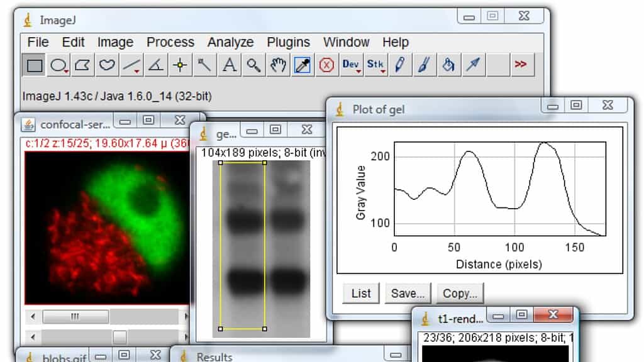Click the confocal cell image
Image resolution: width=644 pixels, height=362 pixels.
click(x=108, y=228)
